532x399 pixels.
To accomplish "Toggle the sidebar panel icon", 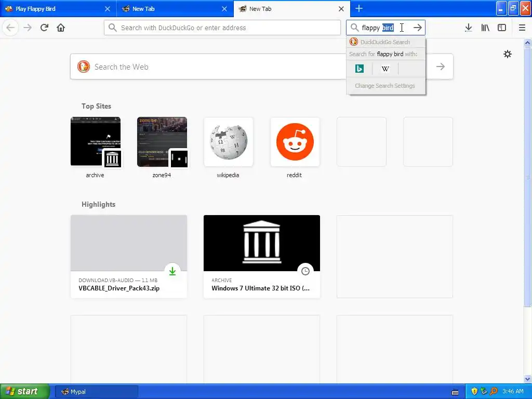I will pyautogui.click(x=502, y=28).
